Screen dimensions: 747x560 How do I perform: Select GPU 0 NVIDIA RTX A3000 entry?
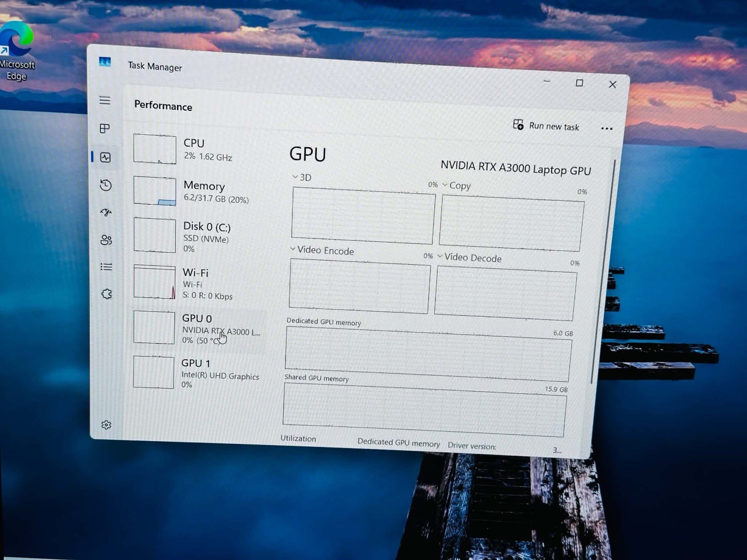(x=199, y=330)
